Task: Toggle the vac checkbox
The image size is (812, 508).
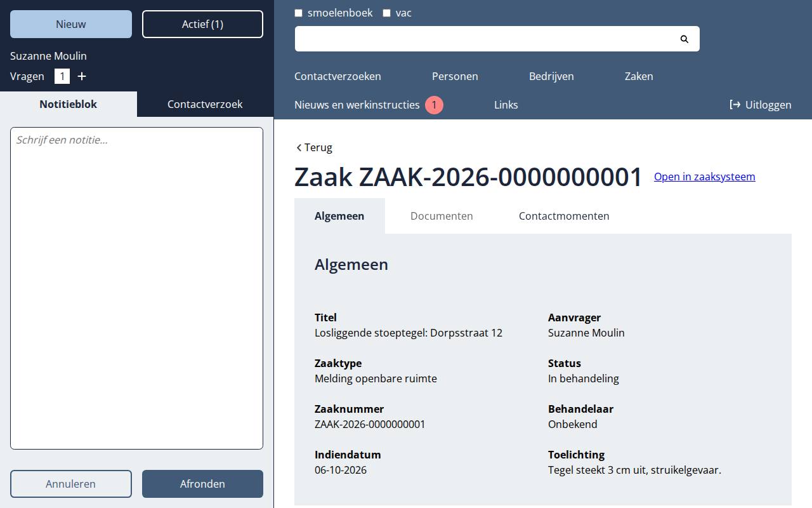Action: click(386, 13)
